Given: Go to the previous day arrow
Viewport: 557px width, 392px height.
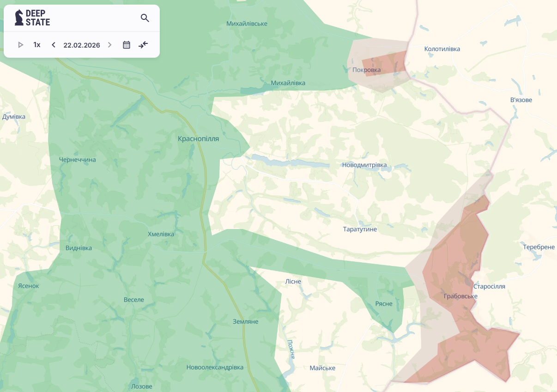Looking at the screenshot, I should coord(54,45).
